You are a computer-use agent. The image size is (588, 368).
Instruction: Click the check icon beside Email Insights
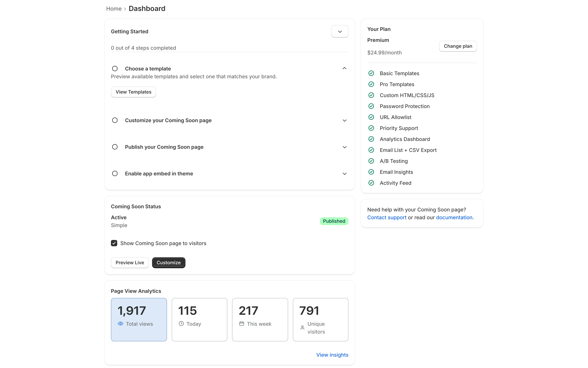click(x=371, y=172)
